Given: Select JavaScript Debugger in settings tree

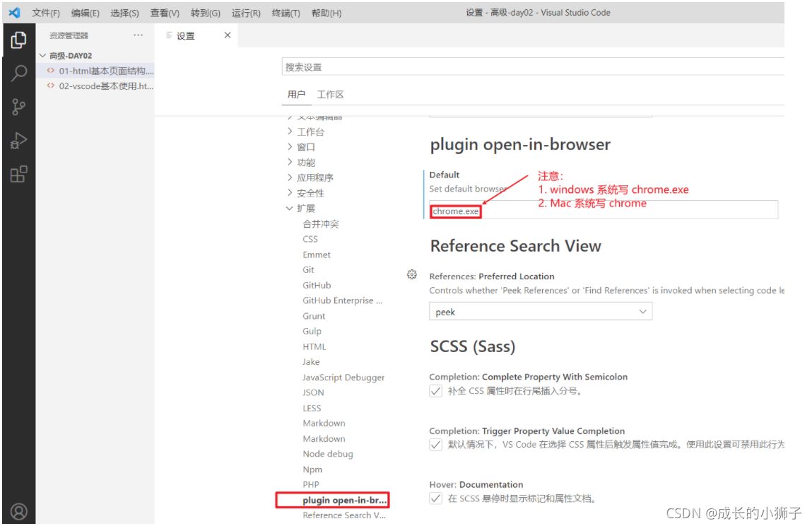Looking at the screenshot, I should tap(343, 378).
